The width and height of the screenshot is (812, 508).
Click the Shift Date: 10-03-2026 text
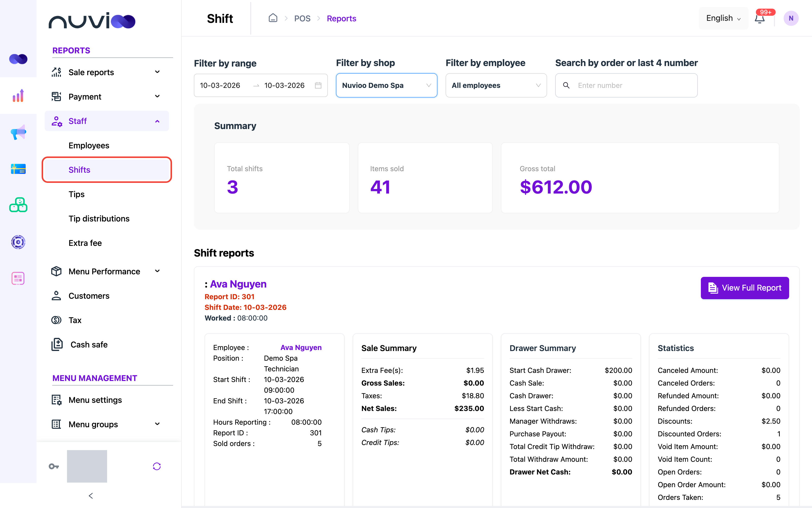tap(246, 307)
